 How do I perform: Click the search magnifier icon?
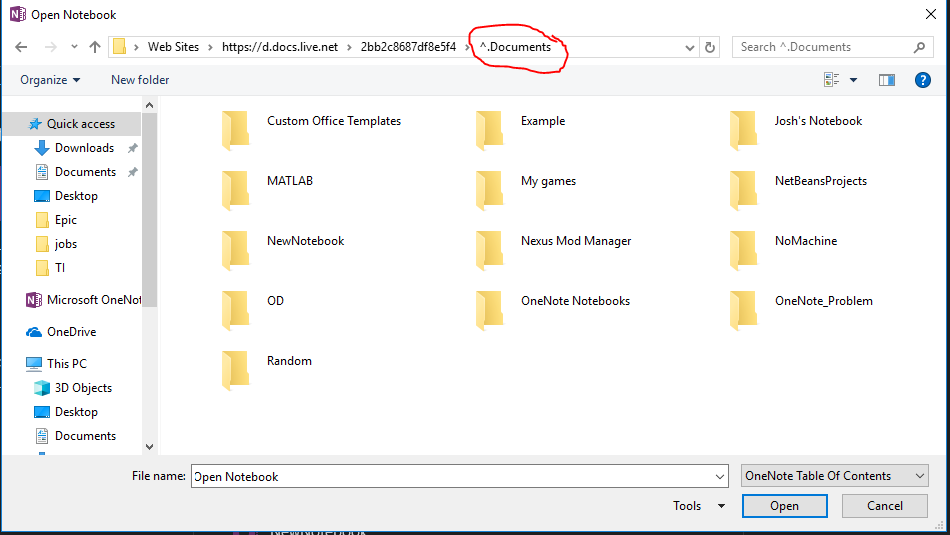pos(919,47)
